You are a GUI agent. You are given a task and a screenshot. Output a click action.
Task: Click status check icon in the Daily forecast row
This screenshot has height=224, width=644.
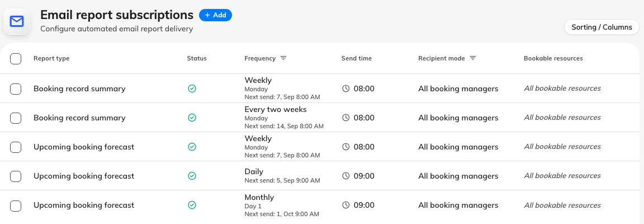click(192, 176)
